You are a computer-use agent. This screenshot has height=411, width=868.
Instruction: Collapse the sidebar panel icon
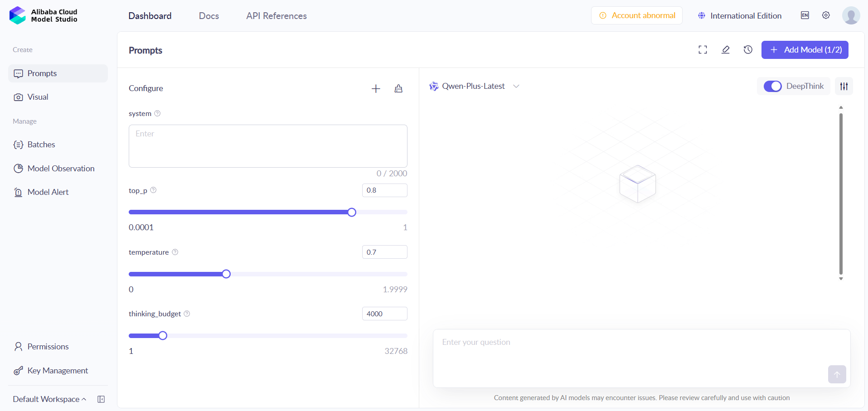[101, 399]
